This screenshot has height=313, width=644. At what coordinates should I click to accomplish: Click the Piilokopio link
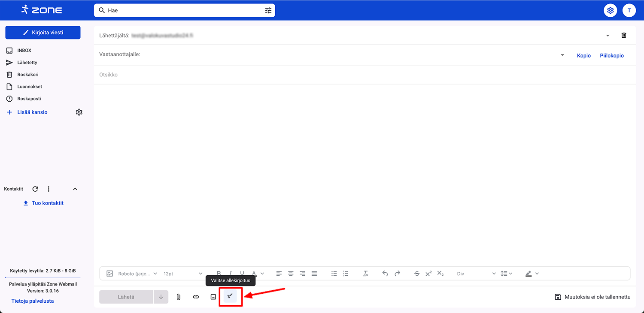[x=611, y=56]
